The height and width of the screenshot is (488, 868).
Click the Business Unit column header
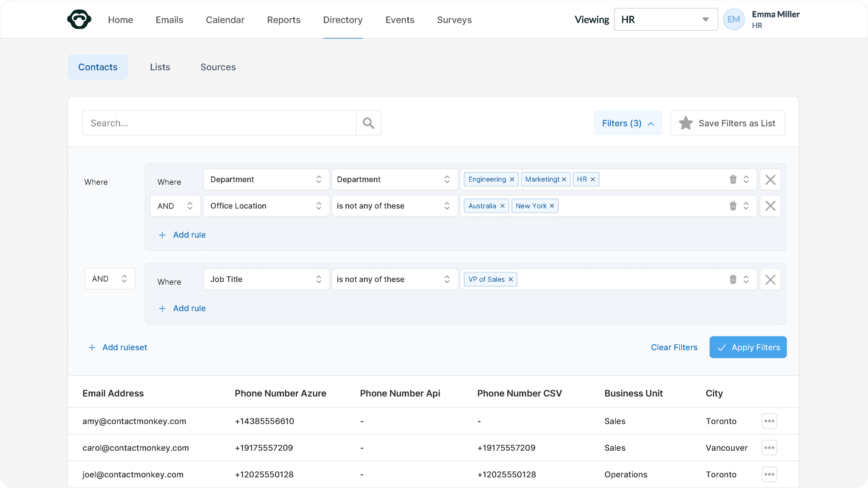(633, 393)
